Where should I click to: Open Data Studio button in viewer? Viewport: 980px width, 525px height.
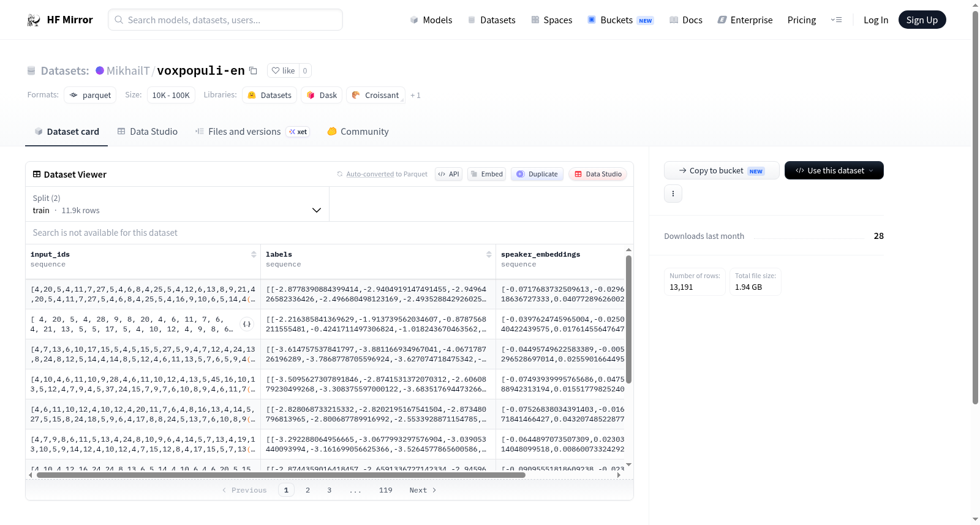(x=598, y=174)
